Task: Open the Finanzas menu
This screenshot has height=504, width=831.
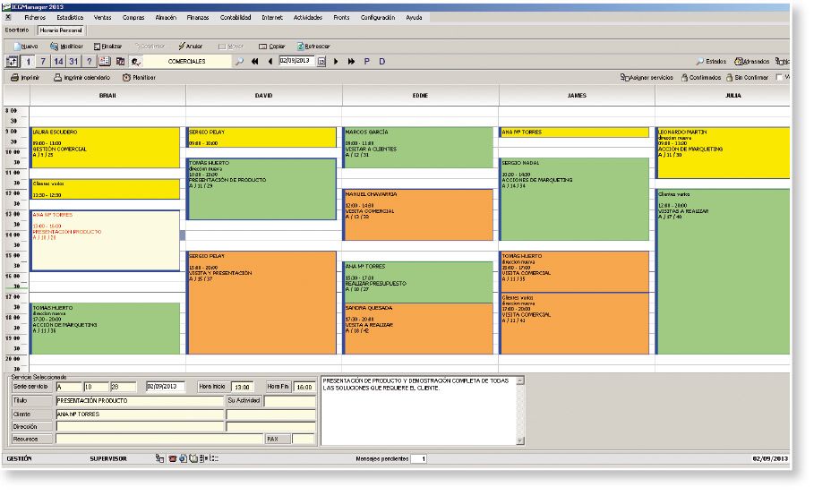Action: coord(199,17)
